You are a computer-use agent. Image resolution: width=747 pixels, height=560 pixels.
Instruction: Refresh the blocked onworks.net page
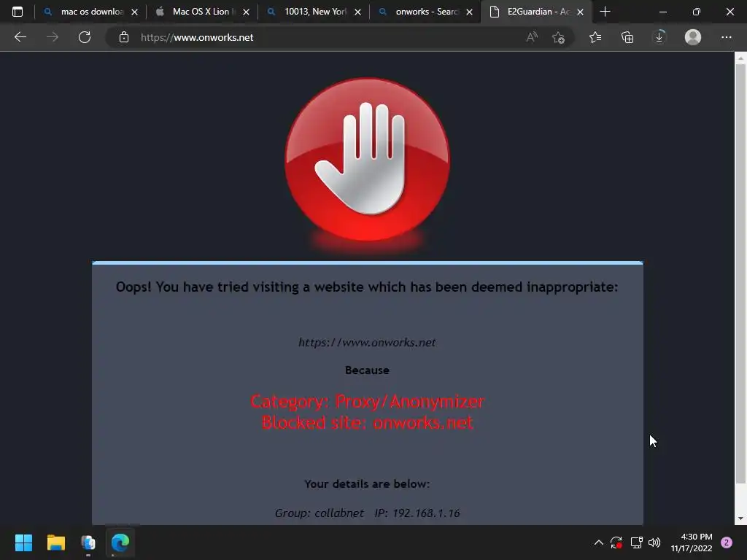(x=85, y=37)
